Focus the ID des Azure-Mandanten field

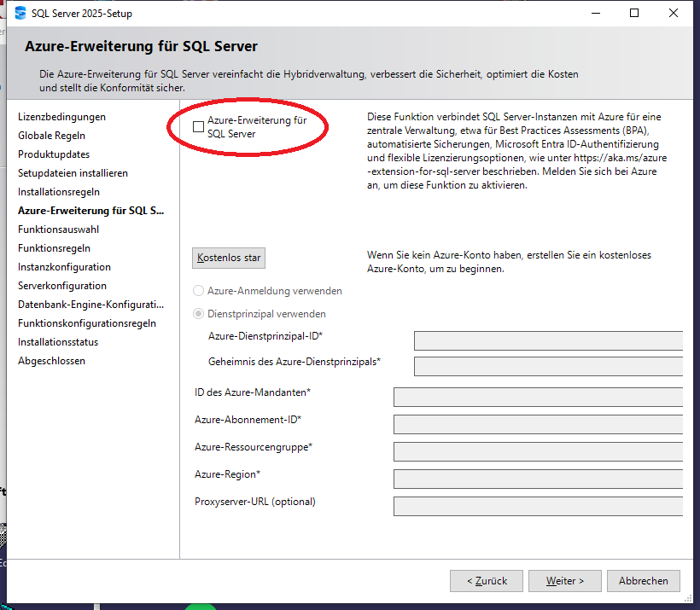(538, 397)
